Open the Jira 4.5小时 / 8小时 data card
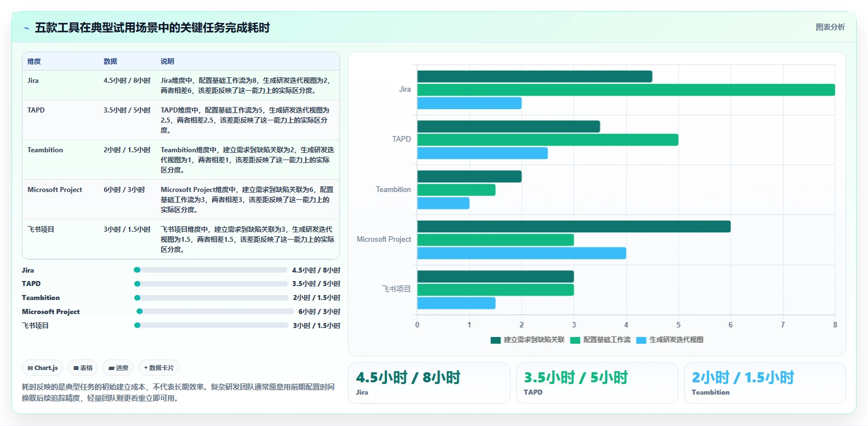This screenshot has height=426, width=868. tap(429, 383)
